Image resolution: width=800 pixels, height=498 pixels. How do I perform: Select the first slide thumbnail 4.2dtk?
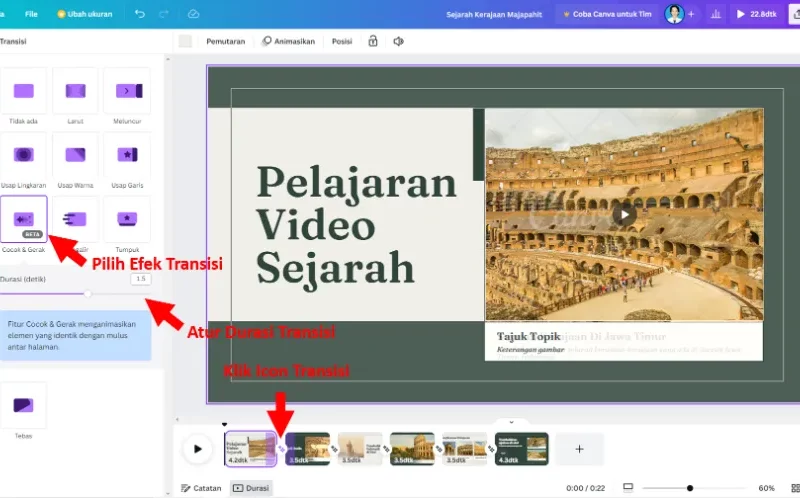(x=251, y=449)
